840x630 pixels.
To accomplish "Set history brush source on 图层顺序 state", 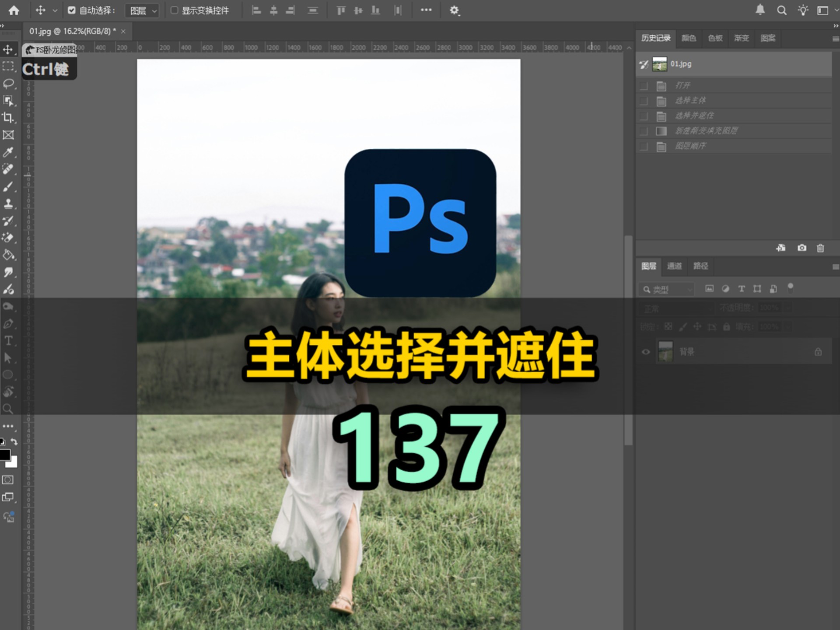I will point(644,146).
